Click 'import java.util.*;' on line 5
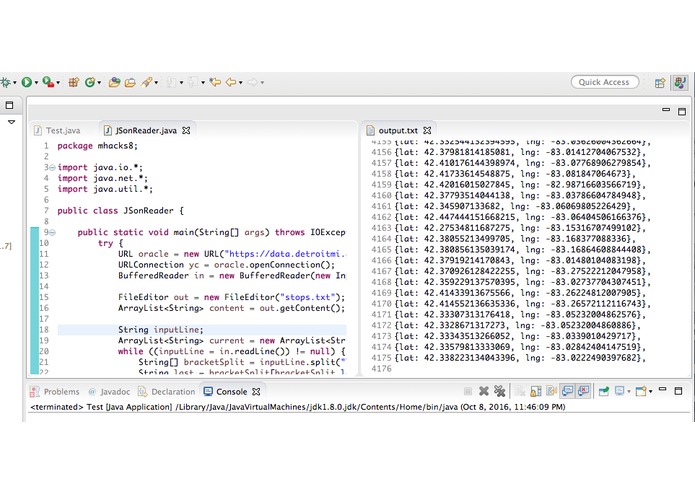695x494 pixels. pos(105,189)
